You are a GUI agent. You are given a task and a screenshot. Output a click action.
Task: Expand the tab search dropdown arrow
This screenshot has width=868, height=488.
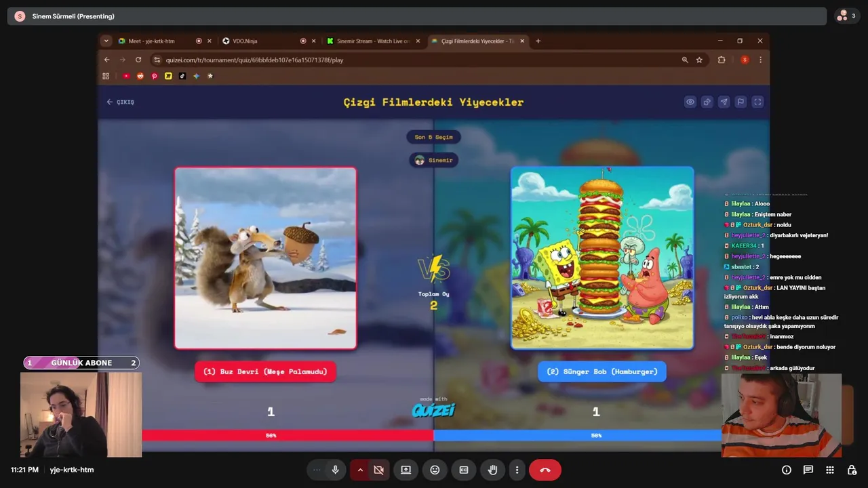tap(106, 41)
